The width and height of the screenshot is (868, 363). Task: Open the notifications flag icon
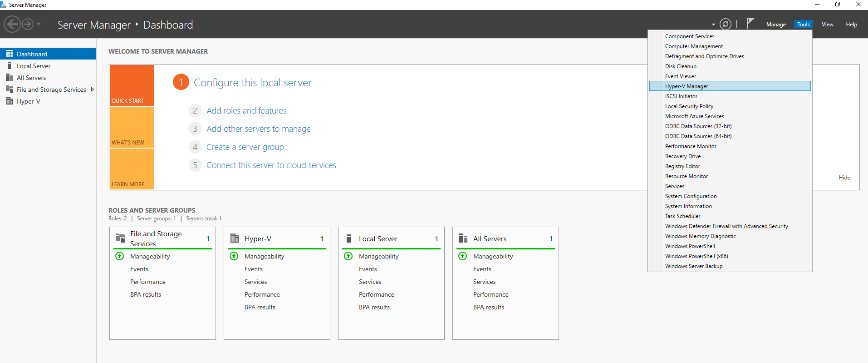[x=750, y=23]
